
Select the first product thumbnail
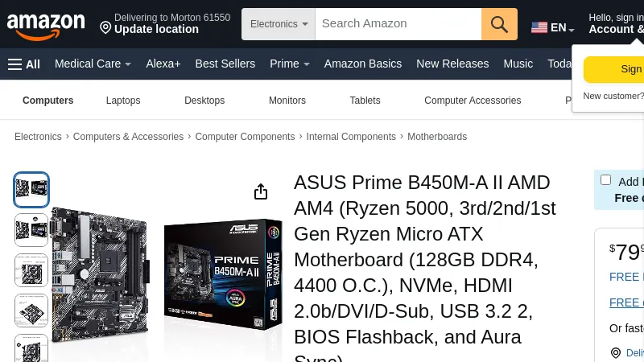[x=31, y=190]
